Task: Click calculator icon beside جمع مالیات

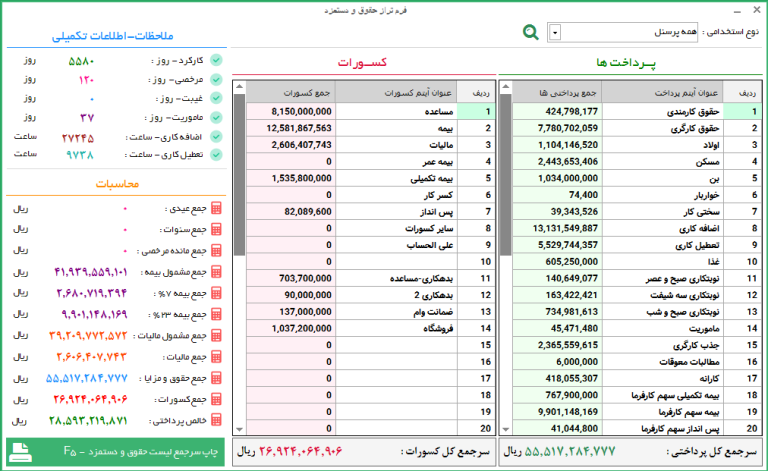Action: 216,356
